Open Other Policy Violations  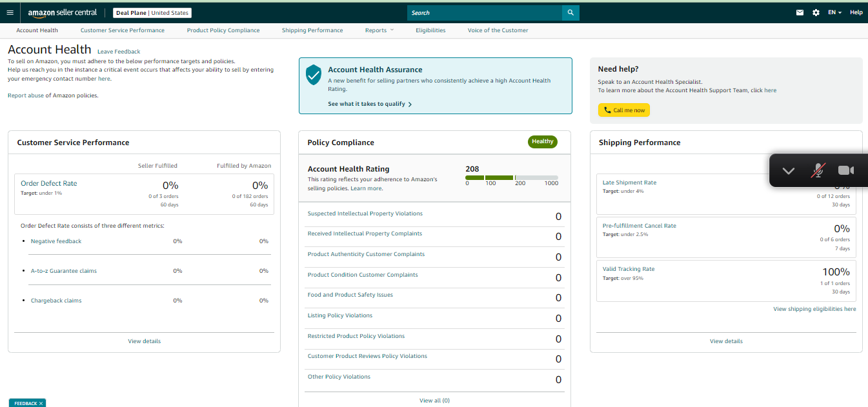(339, 377)
